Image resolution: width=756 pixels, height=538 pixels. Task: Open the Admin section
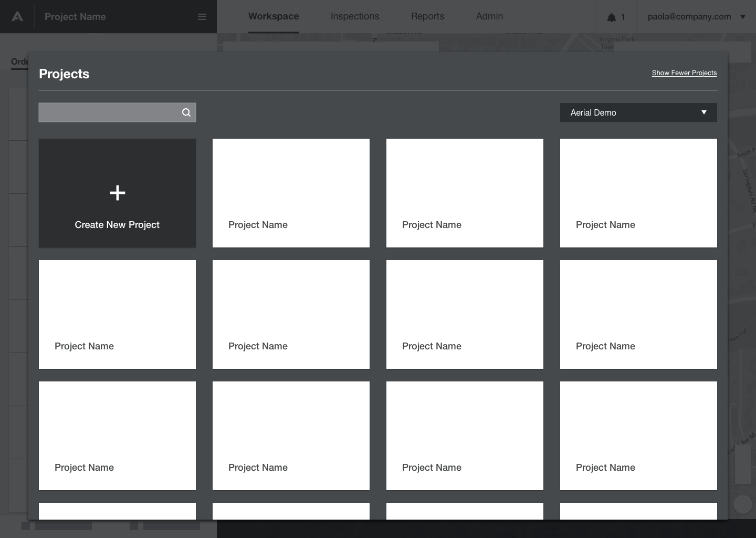click(x=489, y=16)
